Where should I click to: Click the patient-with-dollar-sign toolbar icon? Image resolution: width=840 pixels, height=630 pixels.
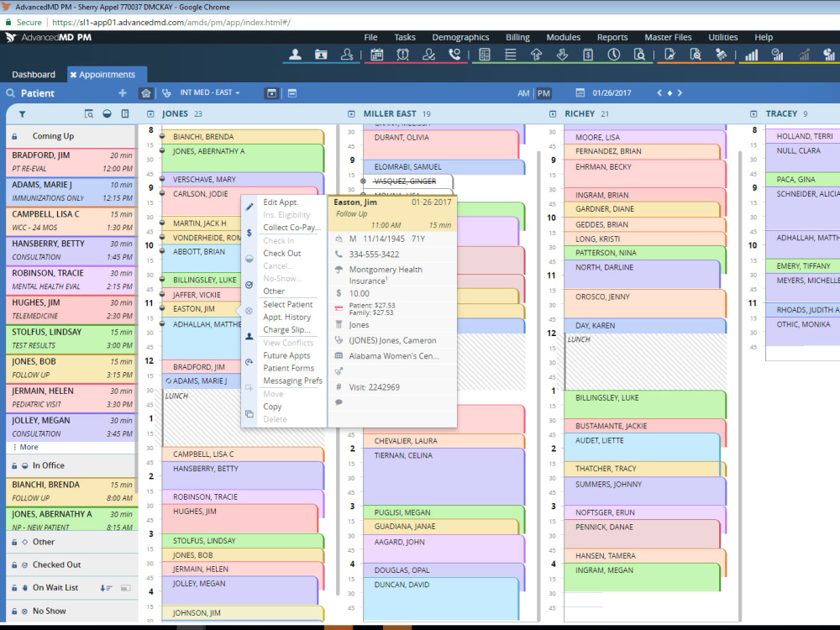(347, 55)
